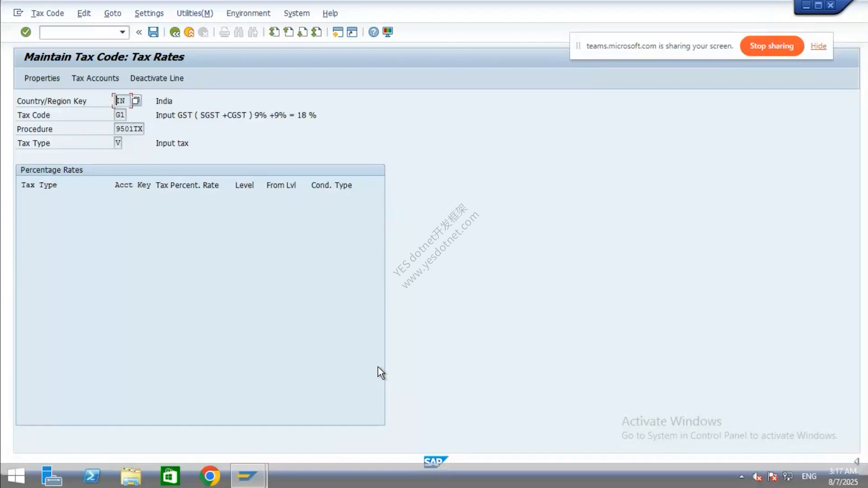This screenshot has width=868, height=488.
Task: Open the Print icon in toolbar
Action: click(224, 32)
